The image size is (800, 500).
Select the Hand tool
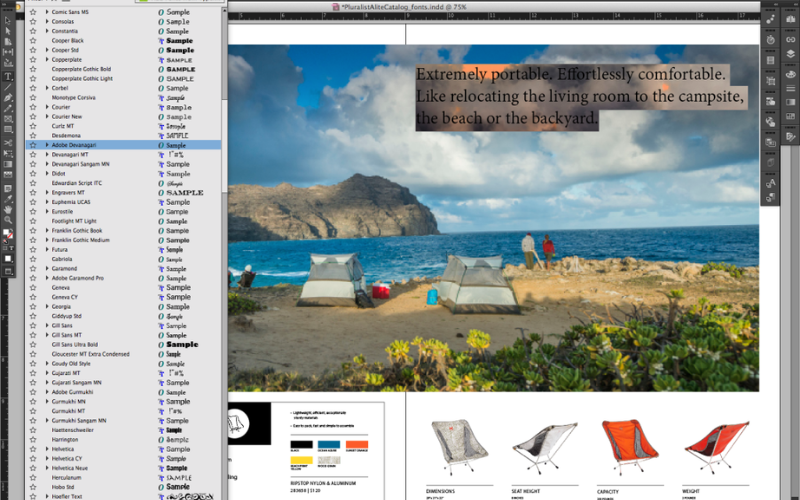pyautogui.click(x=8, y=208)
